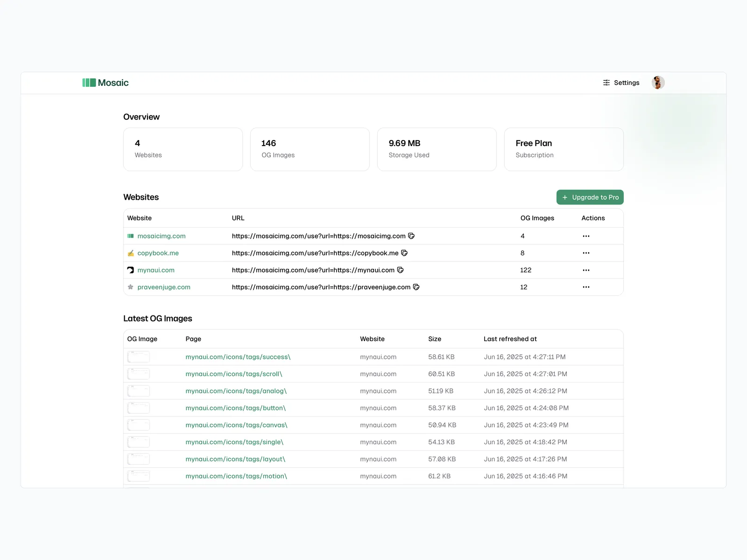Viewport: 747px width, 560px height.
Task: Copy the praveenjuge.com URL
Action: [416, 287]
